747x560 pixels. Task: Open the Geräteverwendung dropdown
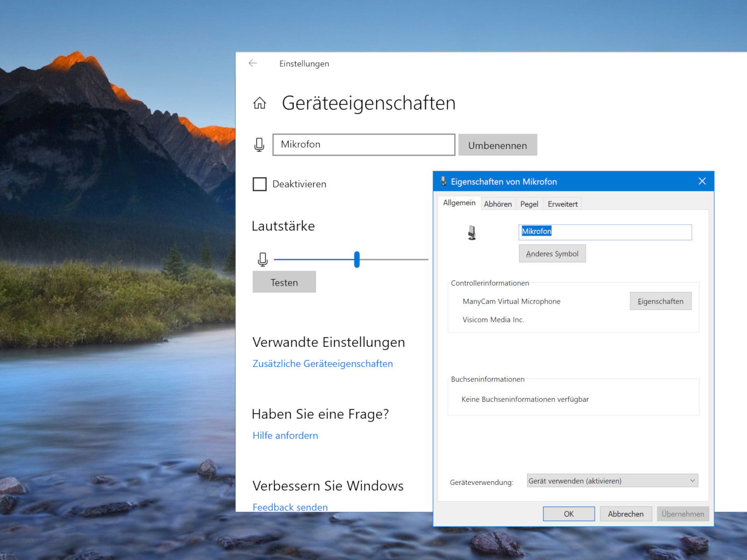[x=613, y=481]
